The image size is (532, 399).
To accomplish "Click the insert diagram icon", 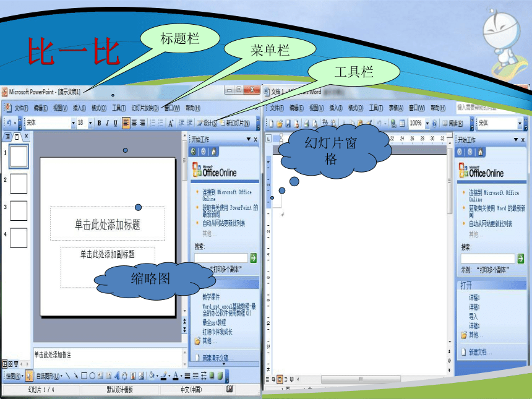I will pos(124,375).
